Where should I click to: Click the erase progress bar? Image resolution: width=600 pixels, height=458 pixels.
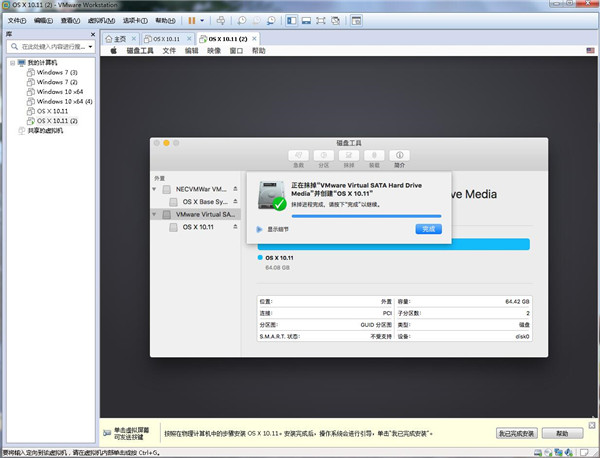click(x=366, y=216)
